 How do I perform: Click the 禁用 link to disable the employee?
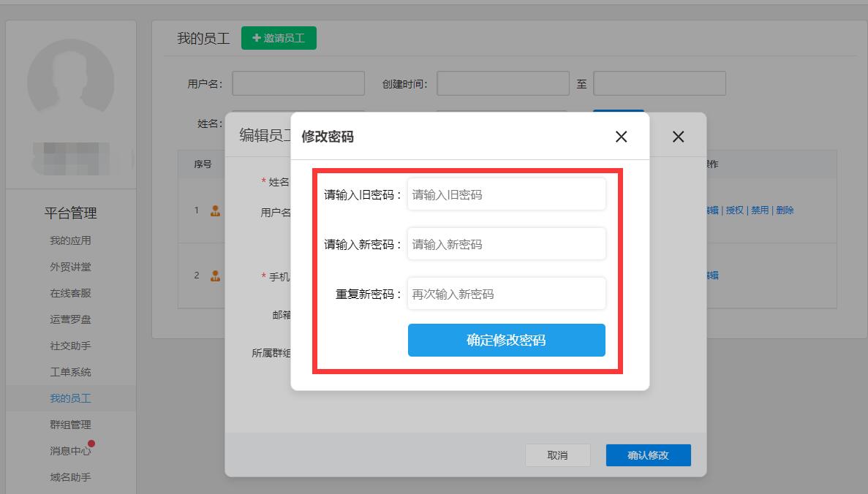click(x=761, y=210)
